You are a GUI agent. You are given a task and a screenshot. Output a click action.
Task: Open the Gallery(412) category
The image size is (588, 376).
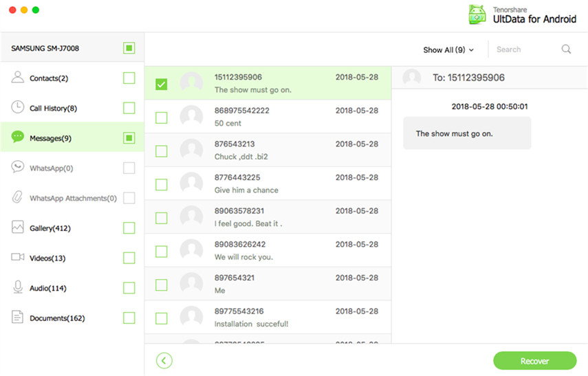click(72, 228)
